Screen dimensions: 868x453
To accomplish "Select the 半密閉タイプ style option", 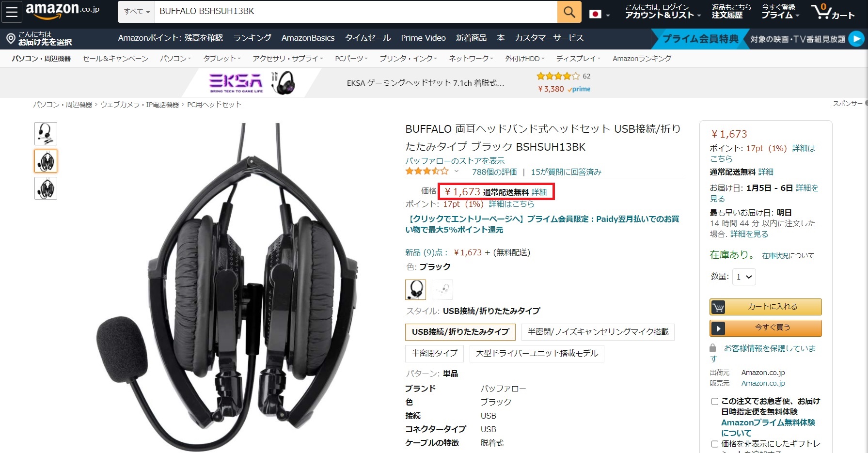I will point(434,353).
